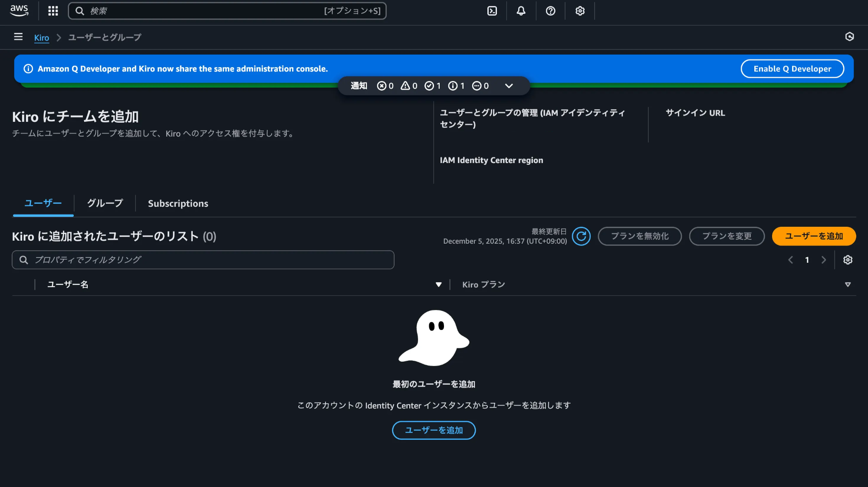
Task: Click the hexagon icon at top right
Action: 849,37
